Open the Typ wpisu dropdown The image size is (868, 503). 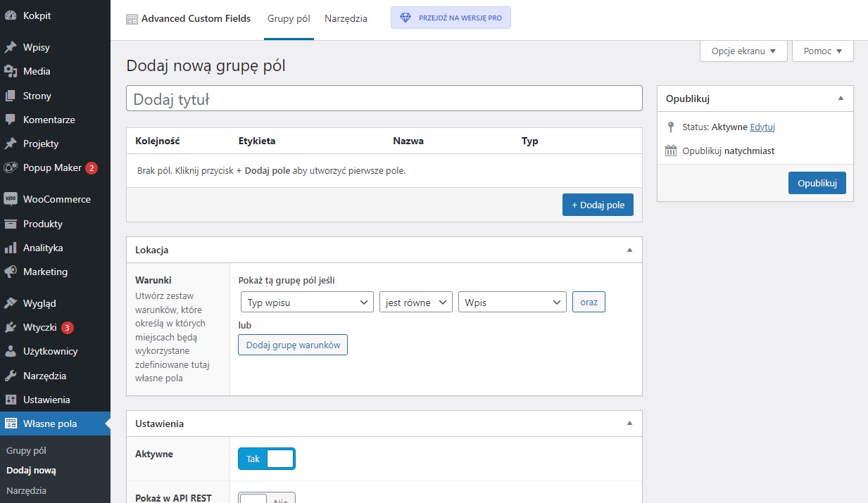click(307, 303)
